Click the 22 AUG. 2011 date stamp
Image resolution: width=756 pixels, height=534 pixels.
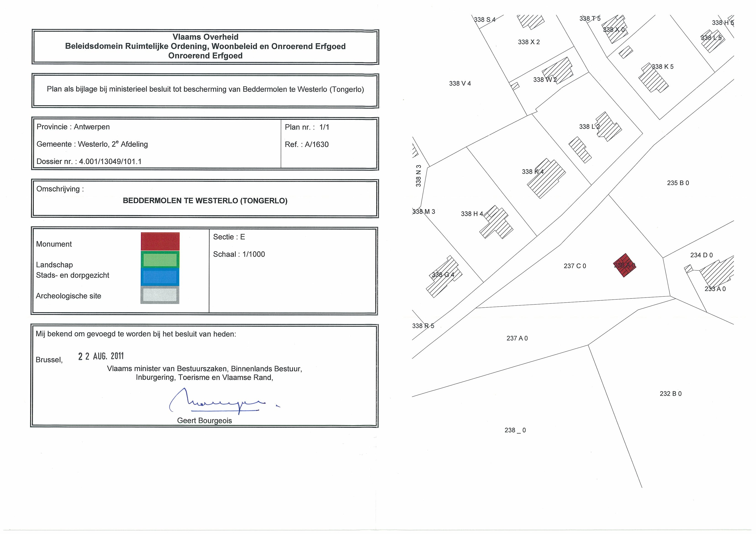(101, 356)
